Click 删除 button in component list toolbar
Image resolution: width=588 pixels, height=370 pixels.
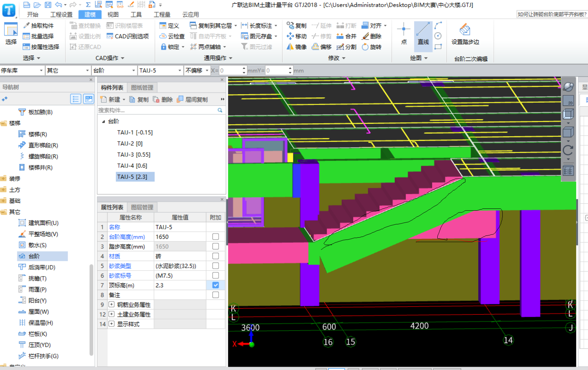tap(163, 99)
